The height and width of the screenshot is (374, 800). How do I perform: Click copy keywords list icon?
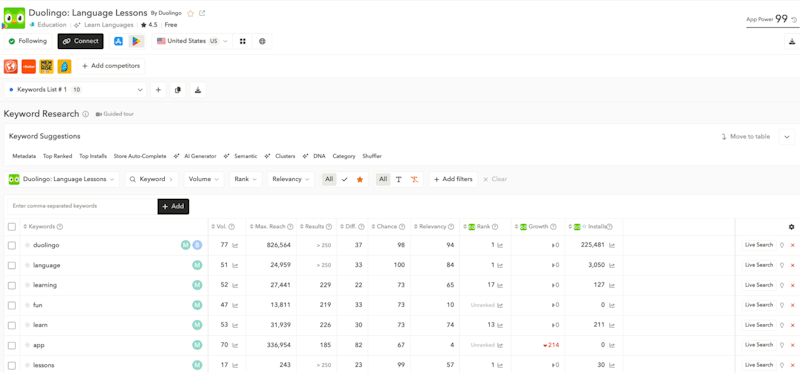(x=178, y=90)
